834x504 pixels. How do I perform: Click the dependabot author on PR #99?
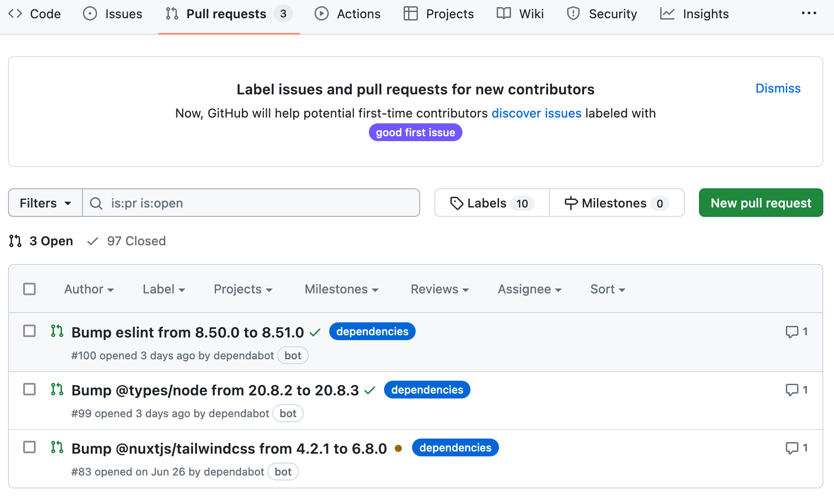tap(239, 414)
